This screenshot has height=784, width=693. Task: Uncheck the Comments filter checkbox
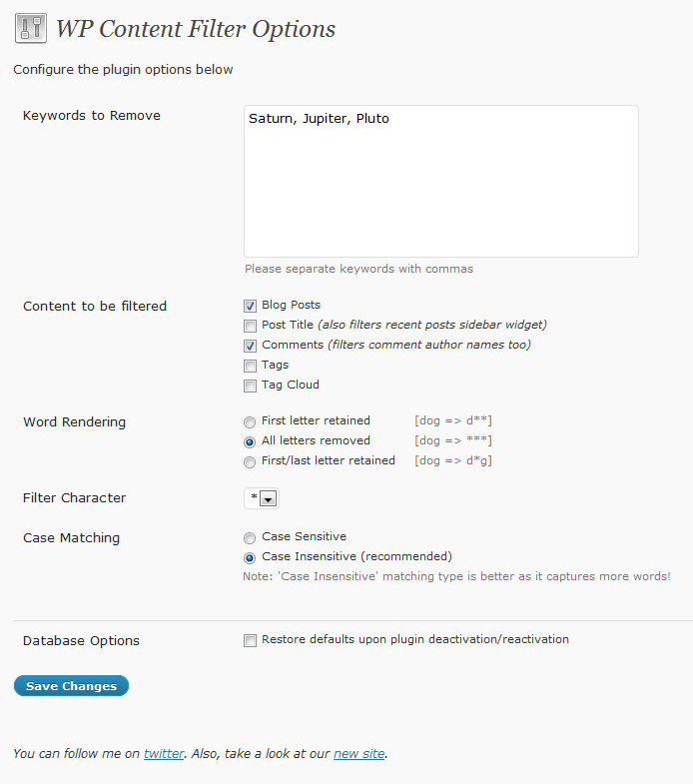[250, 346]
